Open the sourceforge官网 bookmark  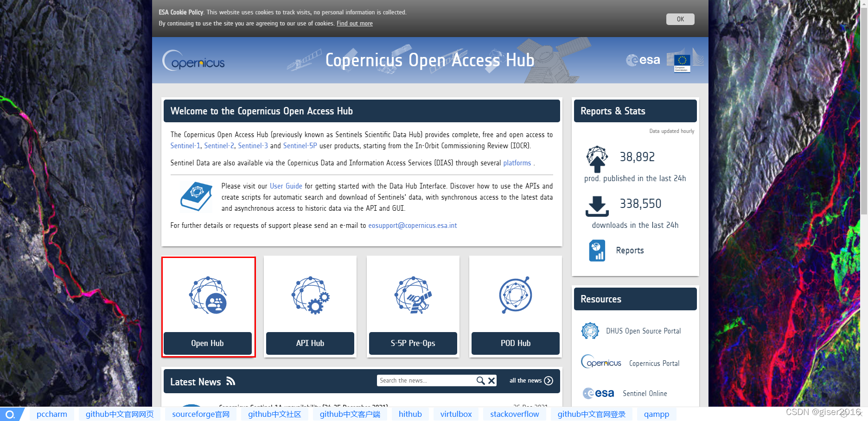click(201, 414)
